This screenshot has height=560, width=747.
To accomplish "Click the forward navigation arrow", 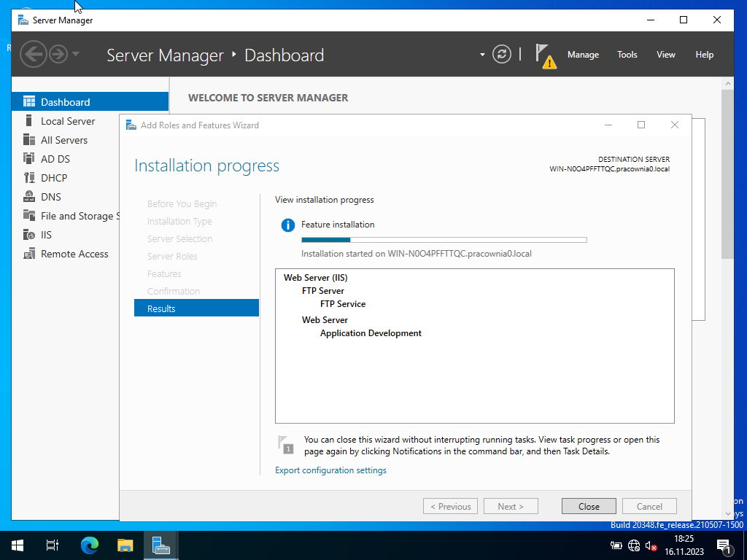I will (58, 54).
